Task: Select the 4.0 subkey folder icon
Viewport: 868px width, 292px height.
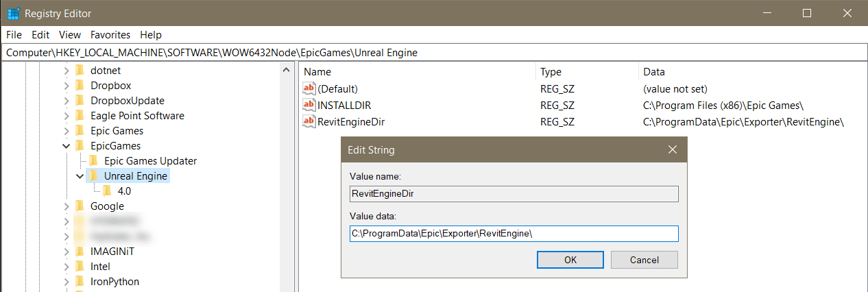Action: [x=107, y=191]
